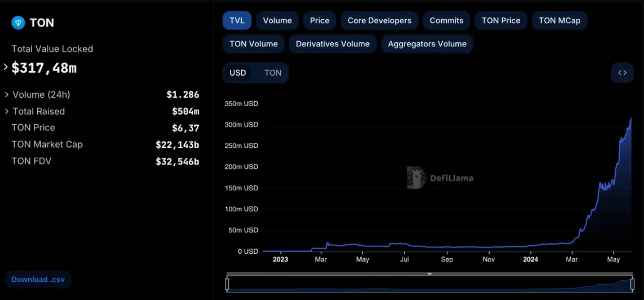644x300 pixels.
Task: Show Aggregators Volume on chart
Action: 427,44
